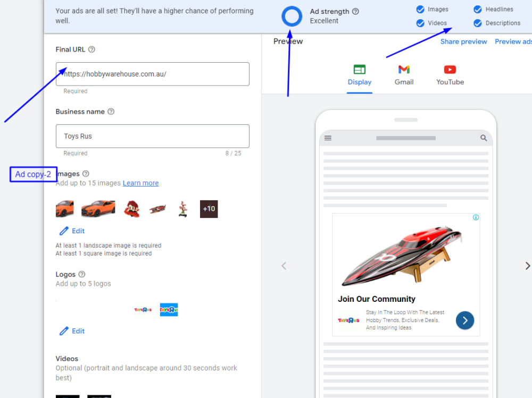
Task: Click the pencil icon under Logos
Action: 64,331
